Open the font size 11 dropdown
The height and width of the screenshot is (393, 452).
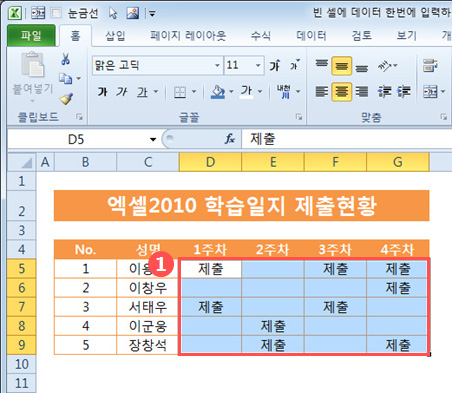coord(258,65)
